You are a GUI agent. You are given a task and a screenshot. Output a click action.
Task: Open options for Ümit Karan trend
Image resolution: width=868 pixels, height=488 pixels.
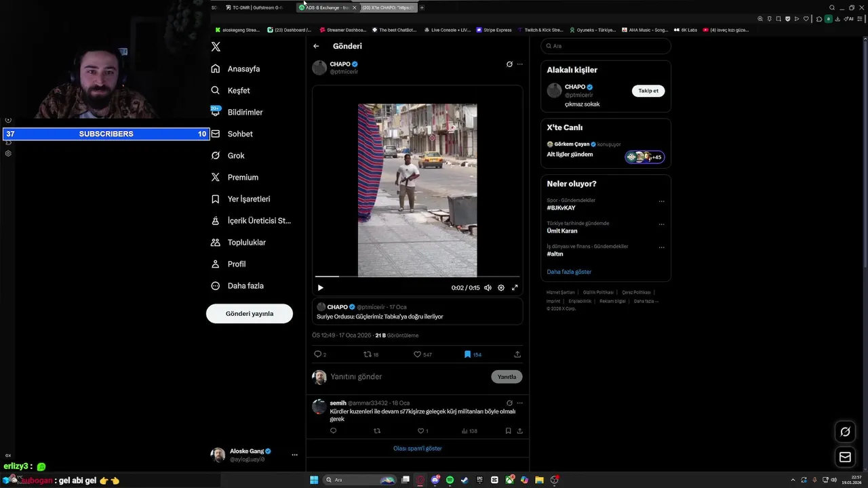coord(662,224)
